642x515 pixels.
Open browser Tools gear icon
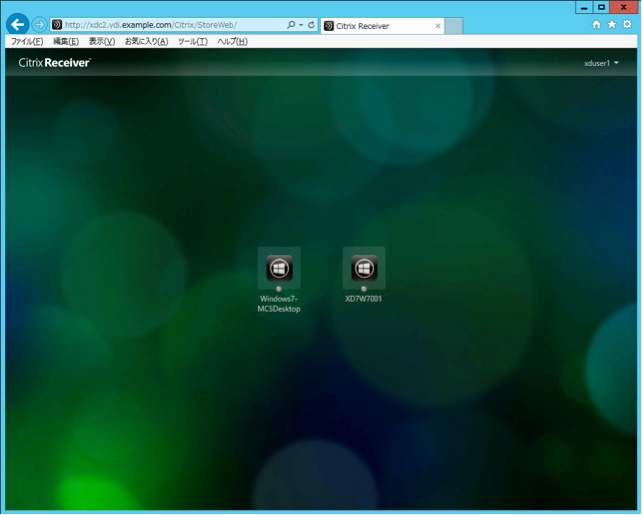coord(627,25)
